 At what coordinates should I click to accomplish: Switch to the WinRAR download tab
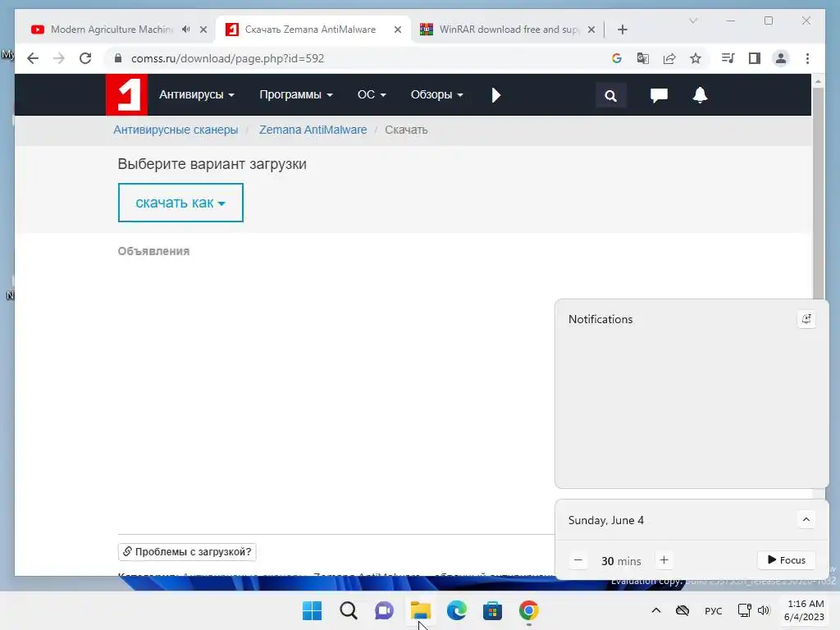(x=509, y=30)
